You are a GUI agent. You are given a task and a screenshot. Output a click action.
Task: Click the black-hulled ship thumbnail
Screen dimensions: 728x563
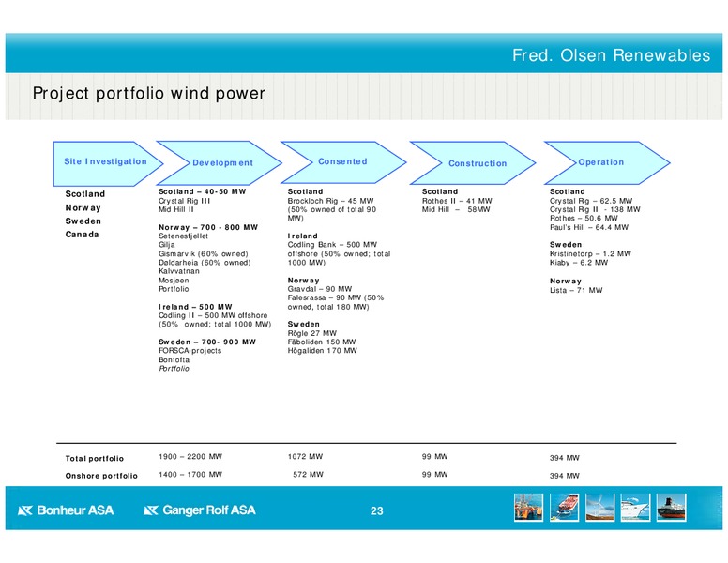(671, 508)
